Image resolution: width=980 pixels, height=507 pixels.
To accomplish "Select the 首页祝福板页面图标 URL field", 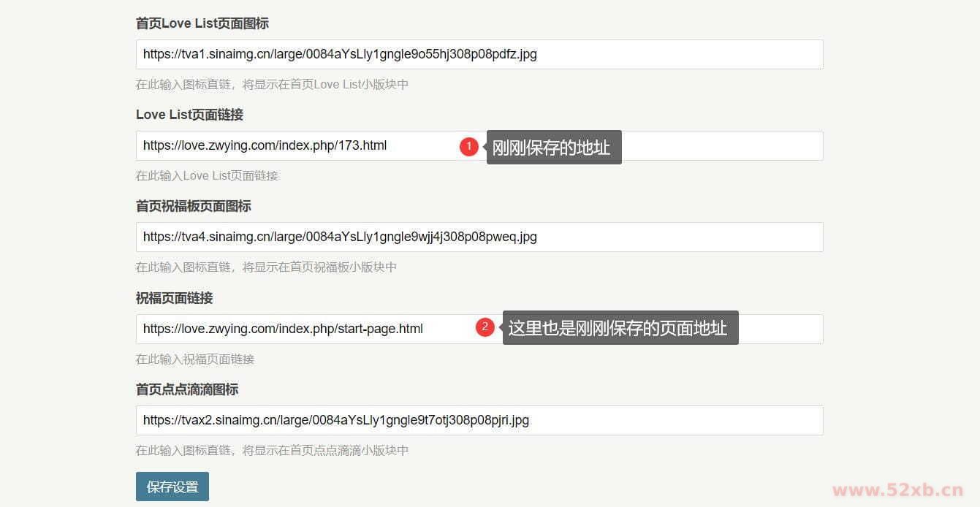I will click(479, 237).
